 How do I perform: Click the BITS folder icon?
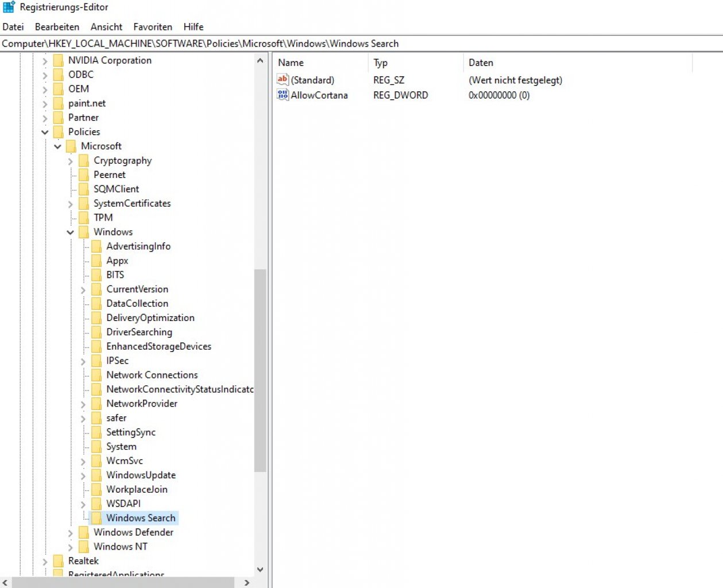(x=96, y=275)
